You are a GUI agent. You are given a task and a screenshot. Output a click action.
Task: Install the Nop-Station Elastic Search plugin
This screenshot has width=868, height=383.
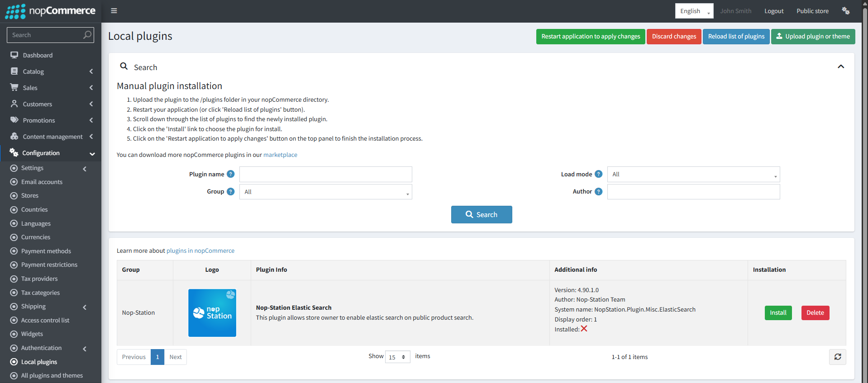click(x=778, y=313)
